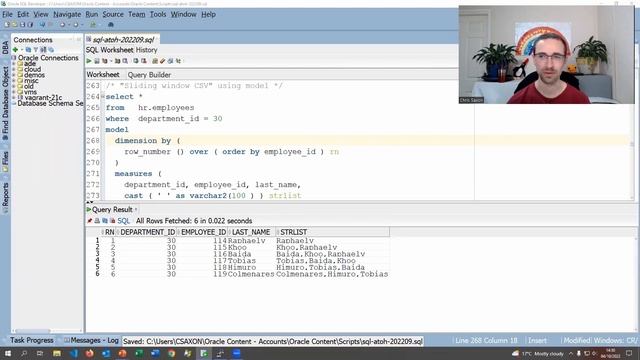Collapse the Oracle Connections root node

click(x=13, y=58)
